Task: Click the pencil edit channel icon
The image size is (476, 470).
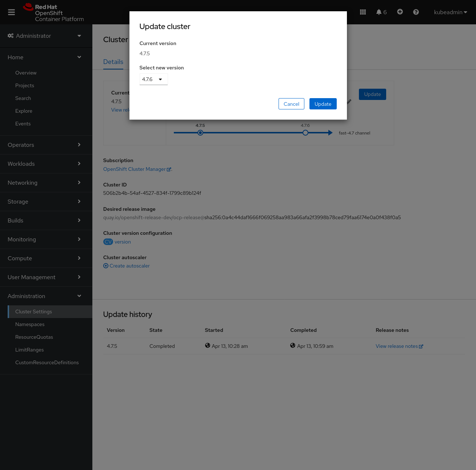Action: tap(349, 102)
